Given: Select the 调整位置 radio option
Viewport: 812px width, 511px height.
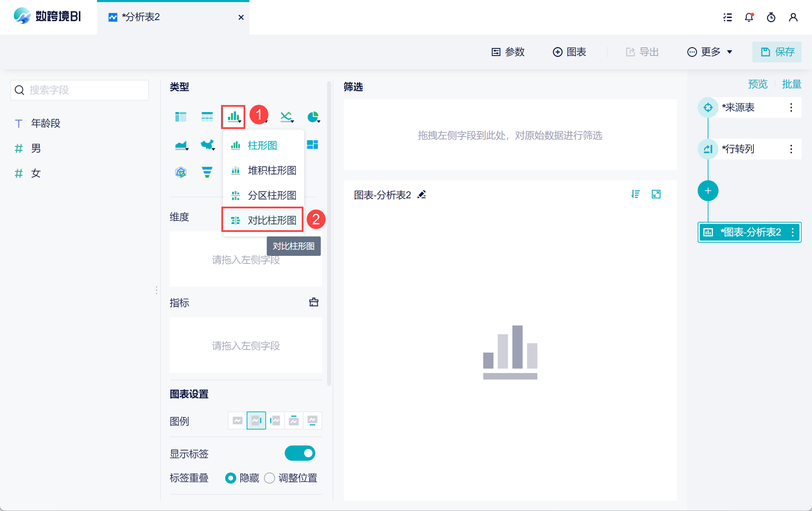Looking at the screenshot, I should (270, 478).
